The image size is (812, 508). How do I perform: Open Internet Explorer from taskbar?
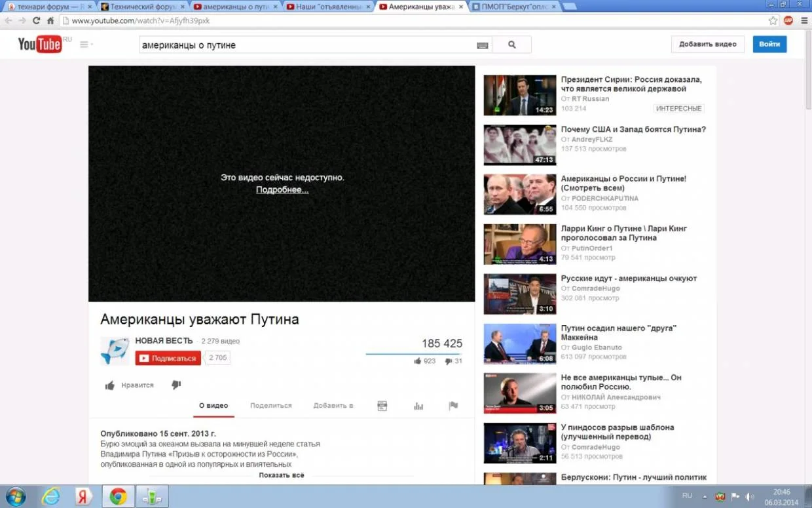[51, 496]
